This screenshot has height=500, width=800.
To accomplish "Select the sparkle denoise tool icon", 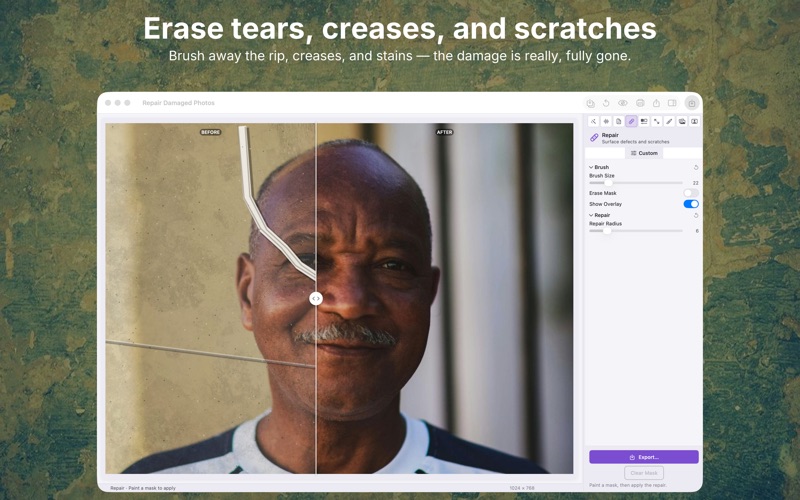I will click(x=606, y=121).
